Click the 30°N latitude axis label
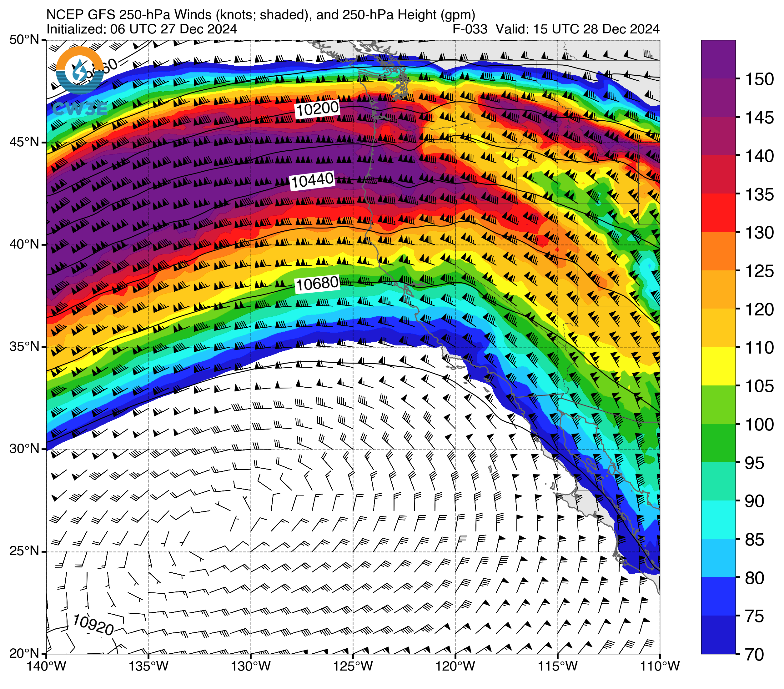This screenshot has height=689, width=784. point(24,449)
